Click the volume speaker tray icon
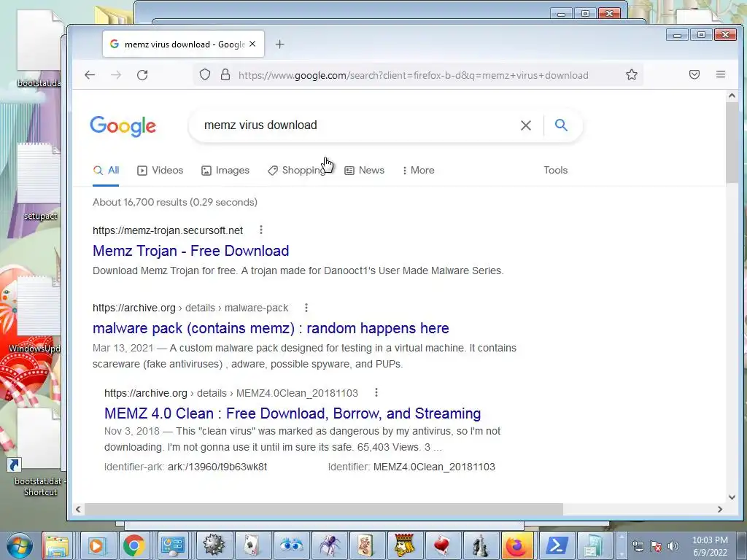The image size is (747, 560). click(673, 546)
